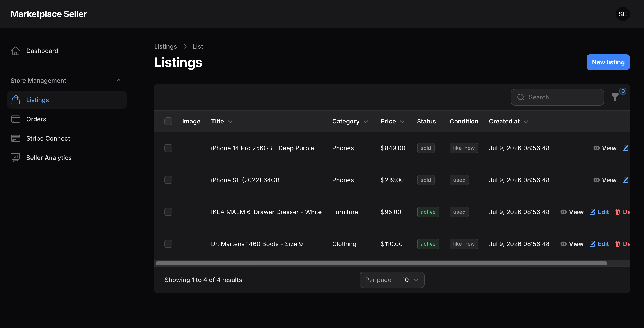Click the List breadcrumb link

click(198, 46)
